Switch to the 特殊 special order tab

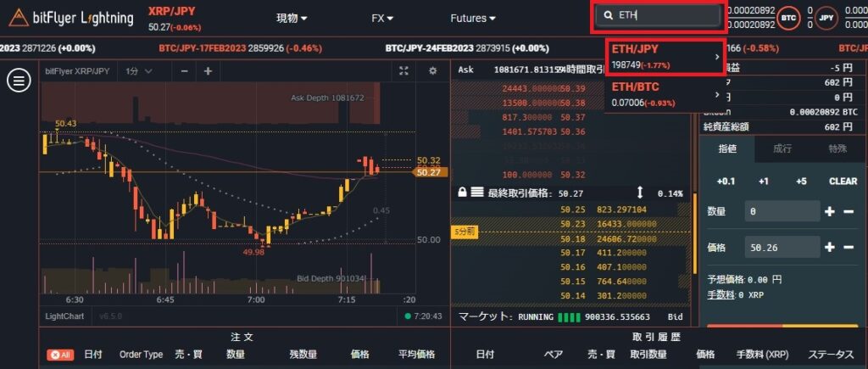tap(837, 148)
